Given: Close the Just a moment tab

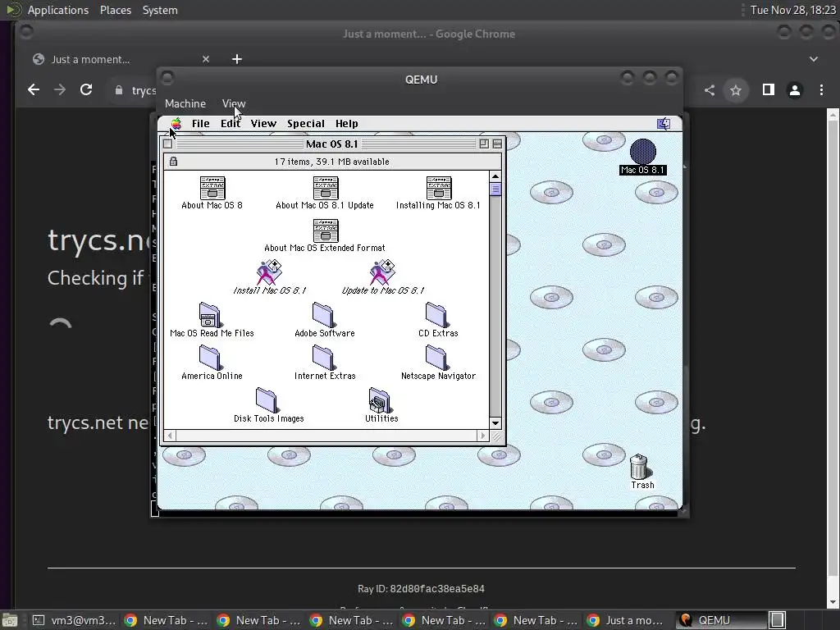Looking at the screenshot, I should click(x=206, y=59).
